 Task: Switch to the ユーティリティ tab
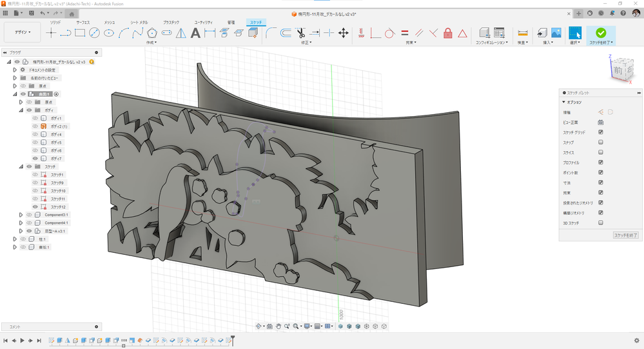[203, 22]
